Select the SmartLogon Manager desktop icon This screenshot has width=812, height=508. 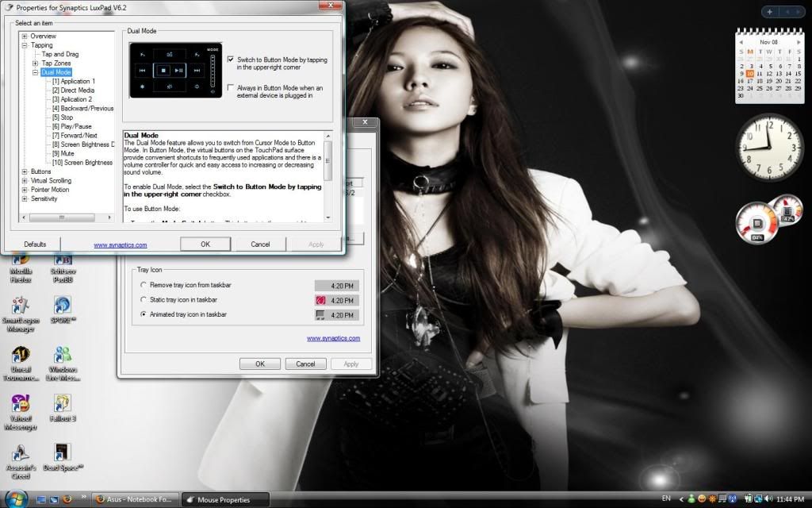pos(21,314)
